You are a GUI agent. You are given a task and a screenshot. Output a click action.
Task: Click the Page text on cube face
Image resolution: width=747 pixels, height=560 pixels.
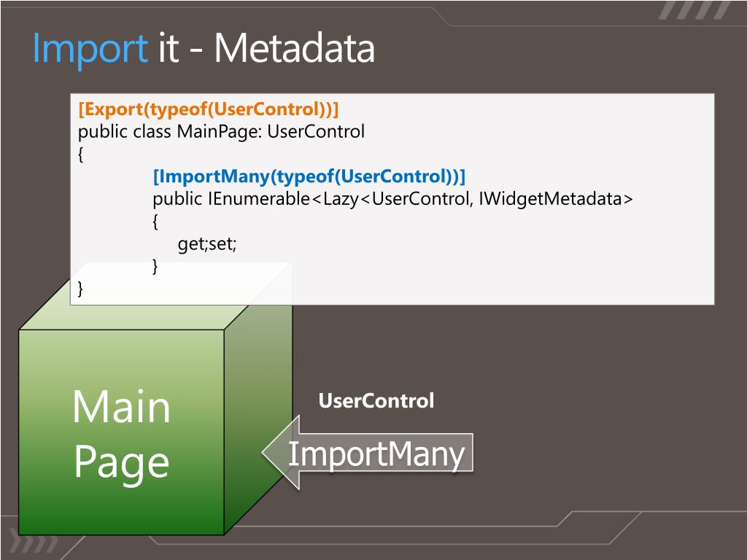click(x=122, y=462)
